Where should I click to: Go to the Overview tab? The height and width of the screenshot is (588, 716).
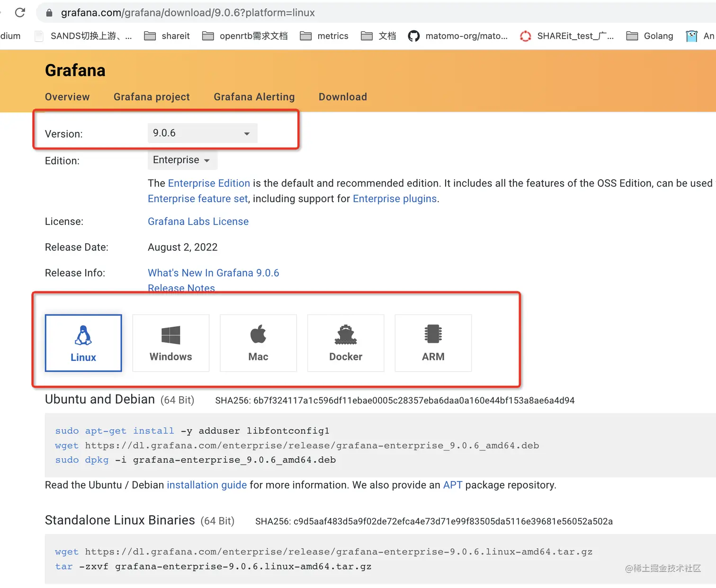(x=67, y=97)
